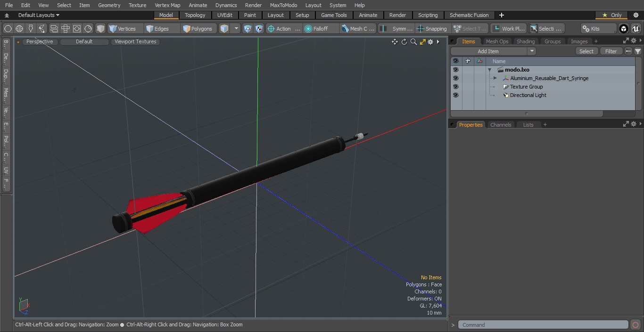Screen dimensions: 644x332
Task: Open the MaxToModo menu
Action: 283,5
